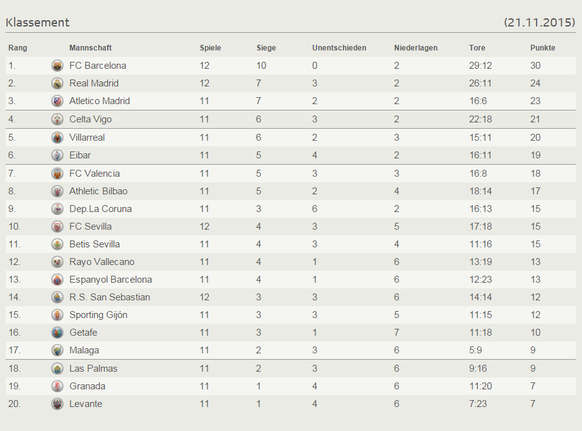Open the FC Valencia team name
The width and height of the screenshot is (582, 431).
(95, 173)
